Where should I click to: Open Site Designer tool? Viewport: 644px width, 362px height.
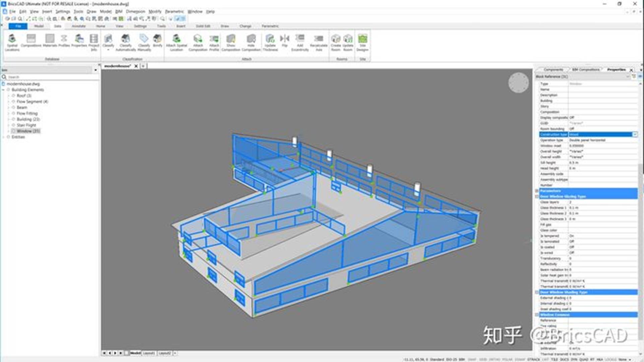tap(362, 42)
